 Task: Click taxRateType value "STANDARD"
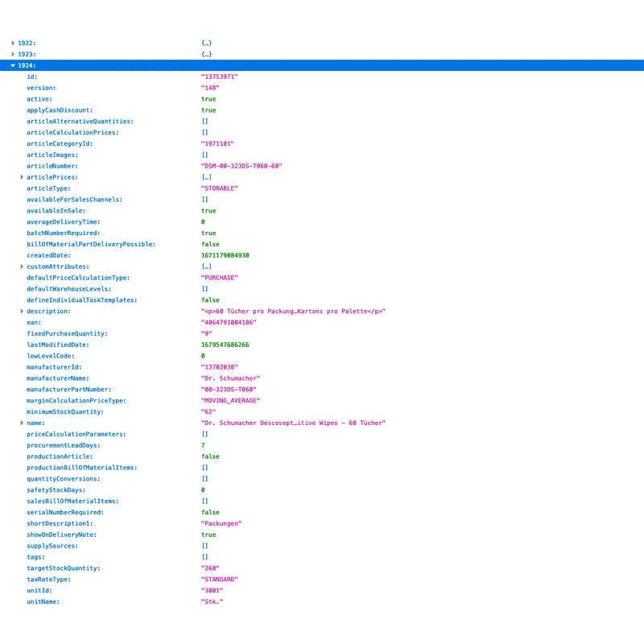[x=219, y=580]
